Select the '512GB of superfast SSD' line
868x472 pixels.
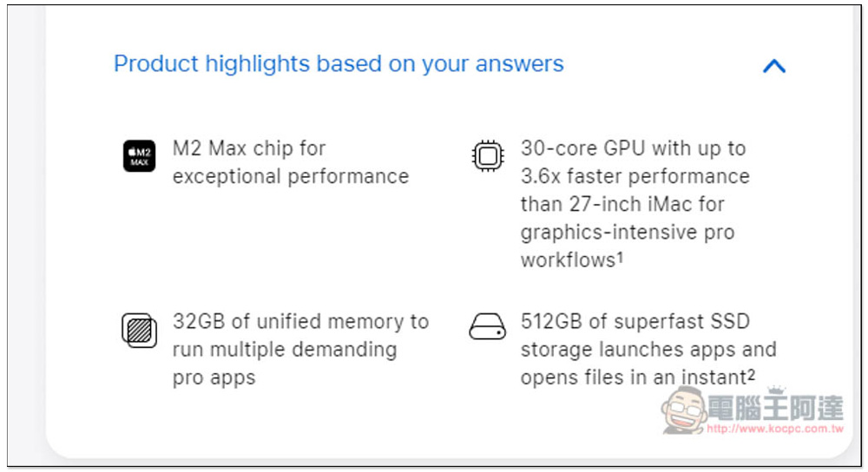[635, 322]
